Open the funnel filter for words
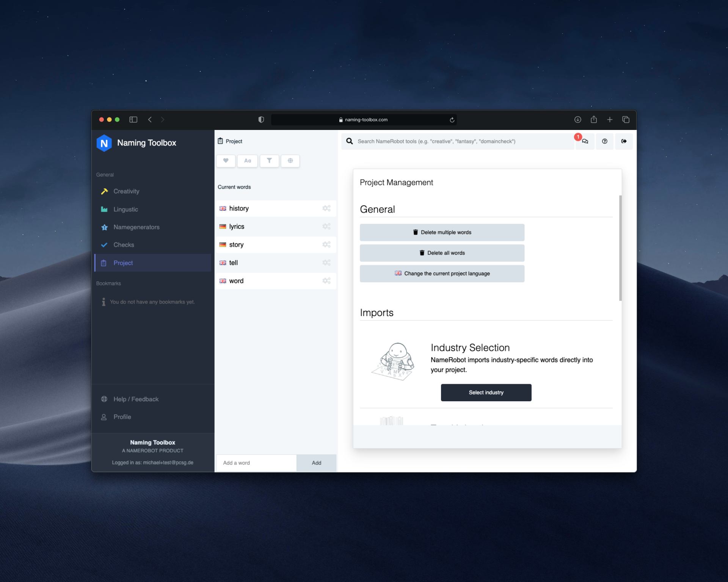The width and height of the screenshot is (728, 582). click(269, 161)
